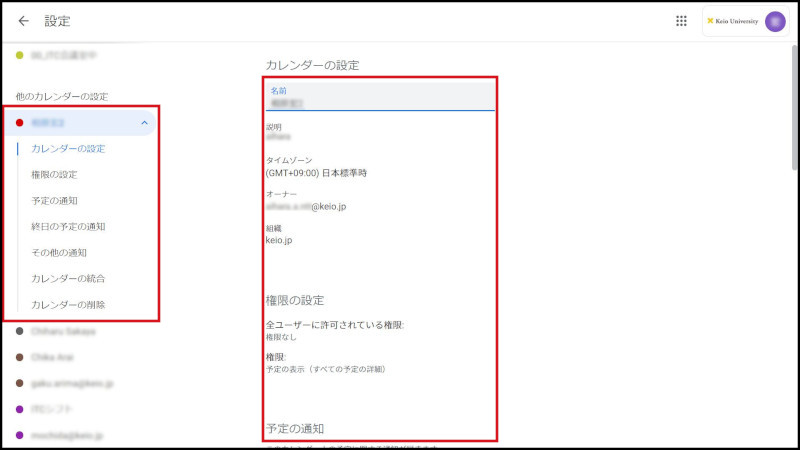Click the purple dot beside ITCシフト

pyautogui.click(x=20, y=409)
